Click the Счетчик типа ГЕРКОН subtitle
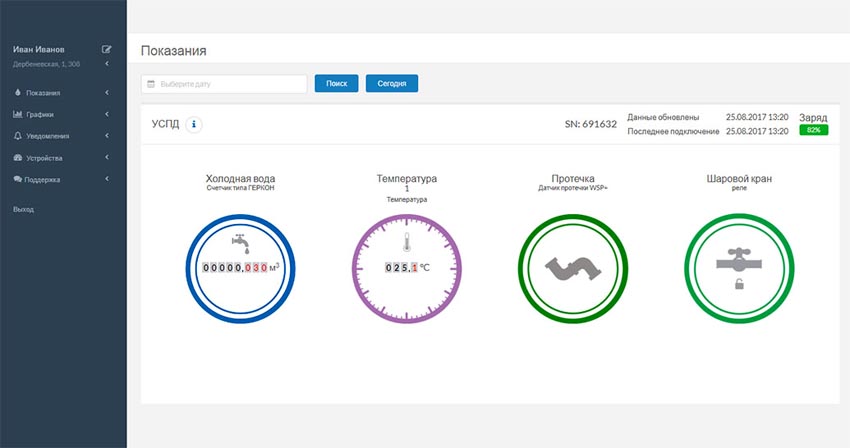This screenshot has height=448, width=850. pyautogui.click(x=240, y=188)
